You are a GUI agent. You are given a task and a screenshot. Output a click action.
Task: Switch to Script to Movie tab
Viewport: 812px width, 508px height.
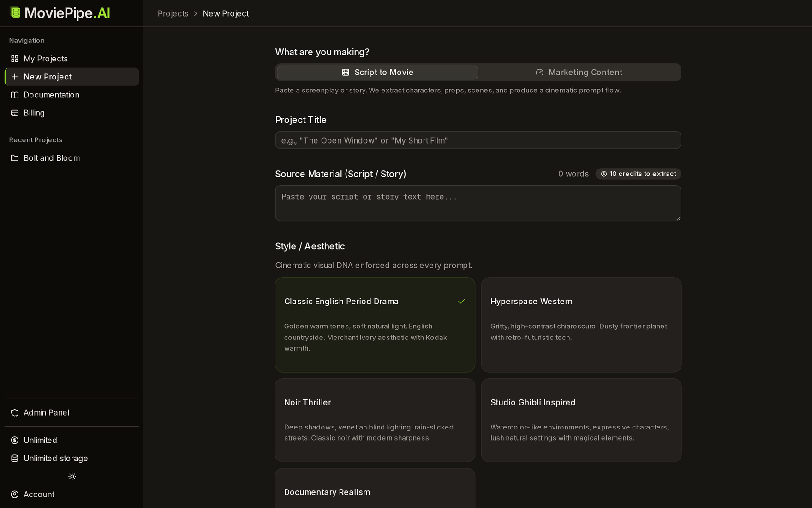pyautogui.click(x=377, y=72)
